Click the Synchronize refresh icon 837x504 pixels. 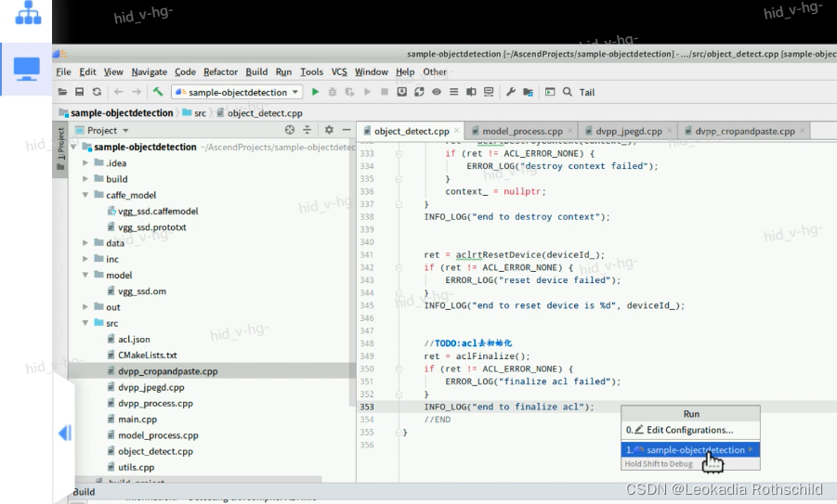[x=97, y=92]
